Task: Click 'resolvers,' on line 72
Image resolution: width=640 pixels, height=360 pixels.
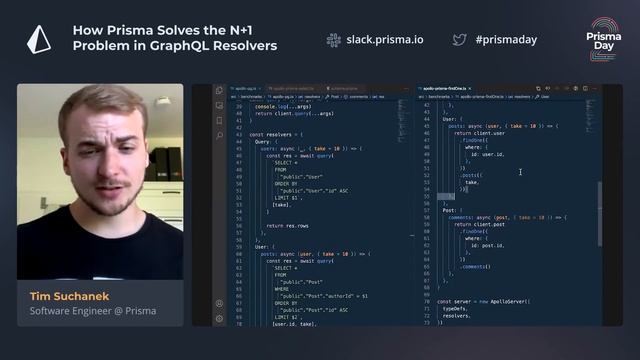Action: (x=456, y=316)
